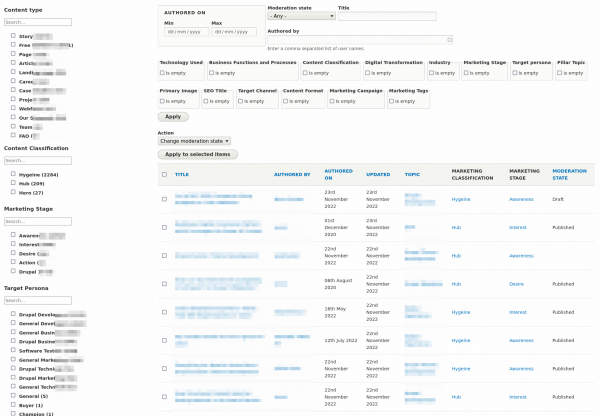600x416 pixels.
Task: Sort by the Moderation State header
Action: tap(569, 174)
